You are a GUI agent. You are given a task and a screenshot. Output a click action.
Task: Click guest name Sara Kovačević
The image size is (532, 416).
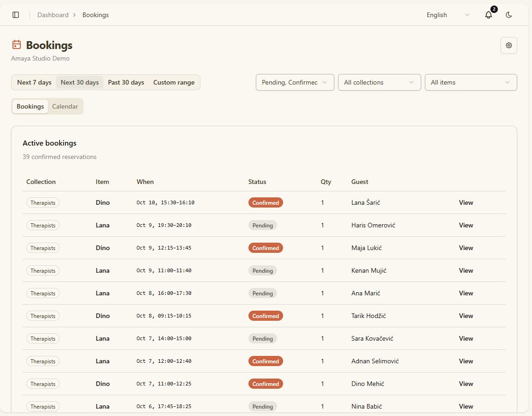coord(372,338)
